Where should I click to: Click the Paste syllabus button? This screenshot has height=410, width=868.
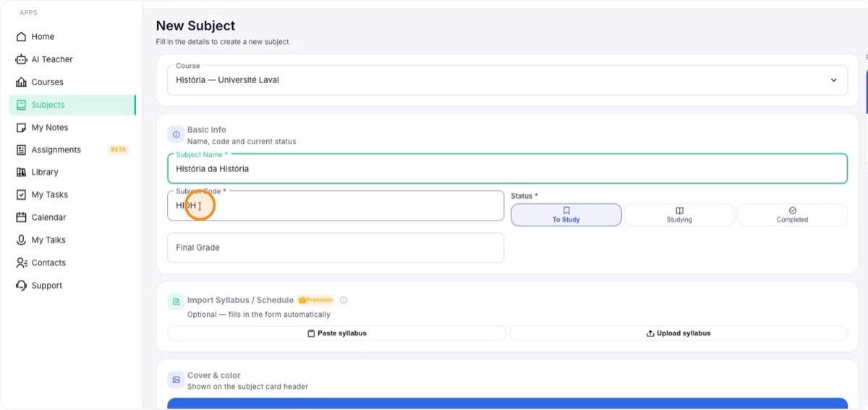(336, 333)
